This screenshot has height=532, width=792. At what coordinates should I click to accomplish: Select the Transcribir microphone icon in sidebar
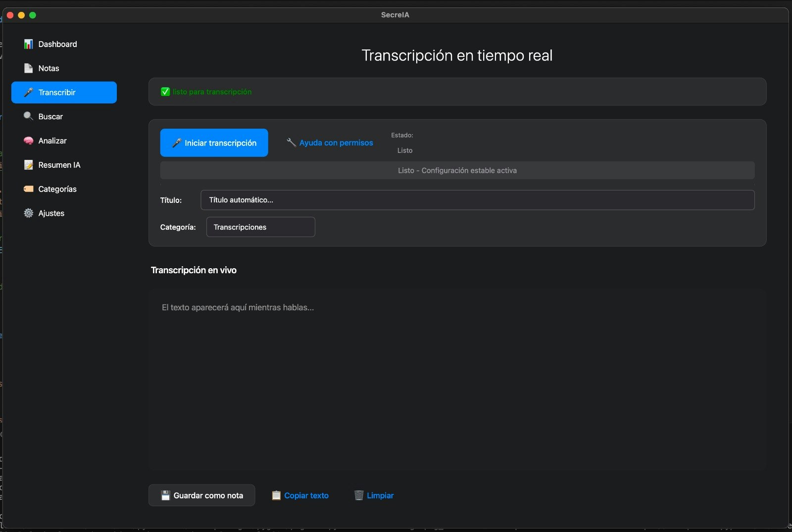pyautogui.click(x=28, y=93)
